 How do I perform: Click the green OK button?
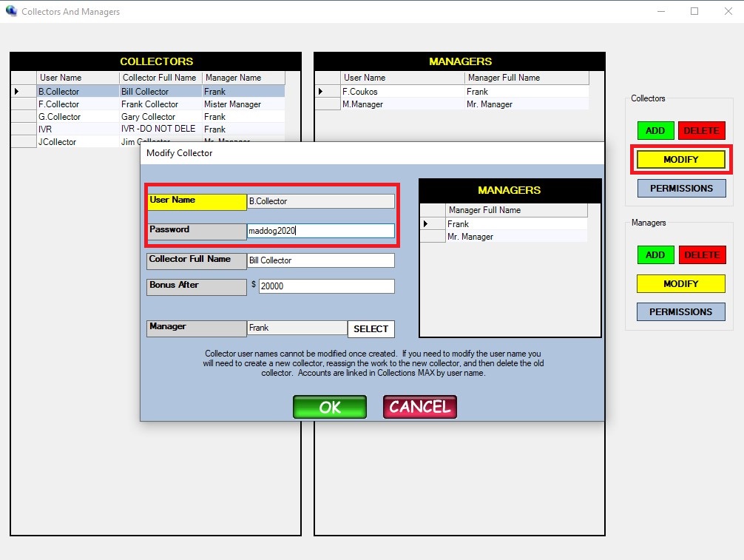point(329,407)
